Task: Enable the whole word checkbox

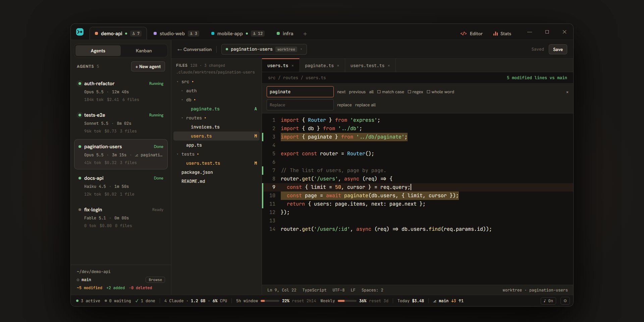Action: (x=428, y=92)
